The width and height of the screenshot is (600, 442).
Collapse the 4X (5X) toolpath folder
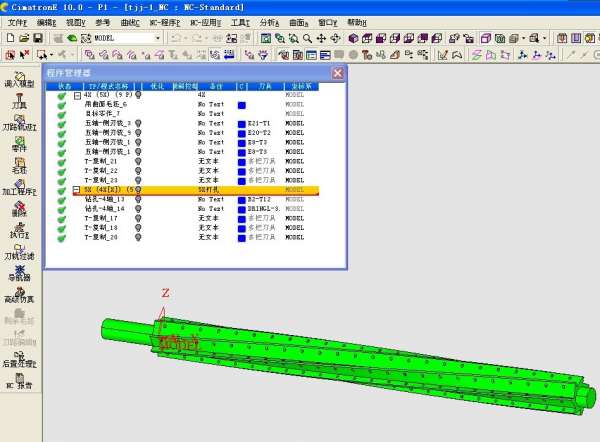tap(77, 95)
